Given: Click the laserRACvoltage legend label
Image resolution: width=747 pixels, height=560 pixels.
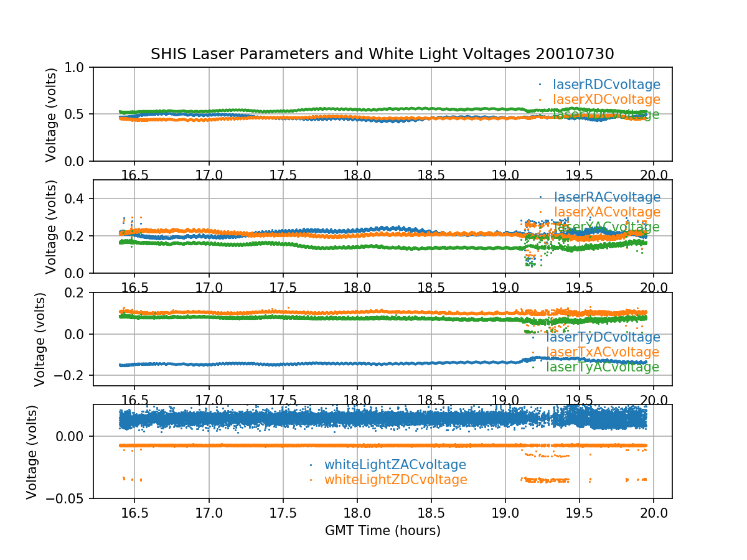Looking at the screenshot, I should (606, 198).
